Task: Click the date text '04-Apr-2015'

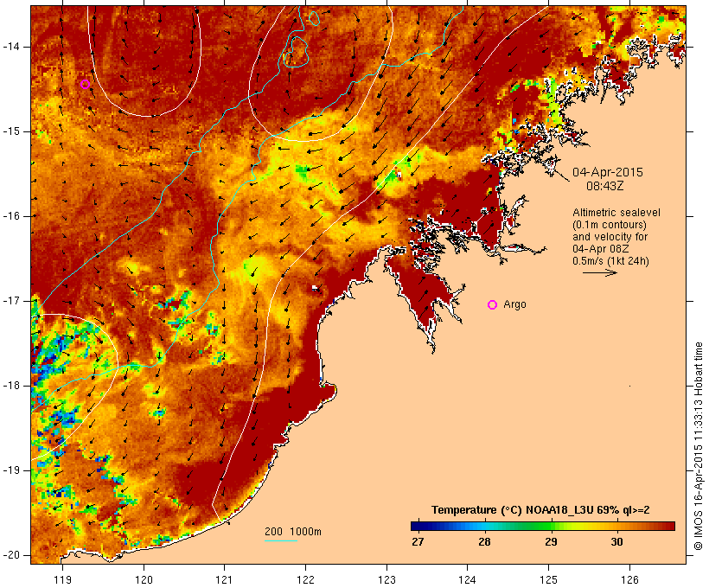Action: point(608,172)
